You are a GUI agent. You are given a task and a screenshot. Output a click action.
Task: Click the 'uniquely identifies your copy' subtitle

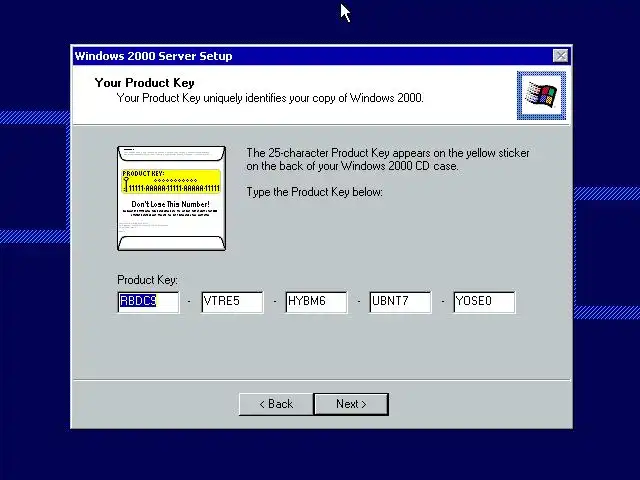[270, 98]
